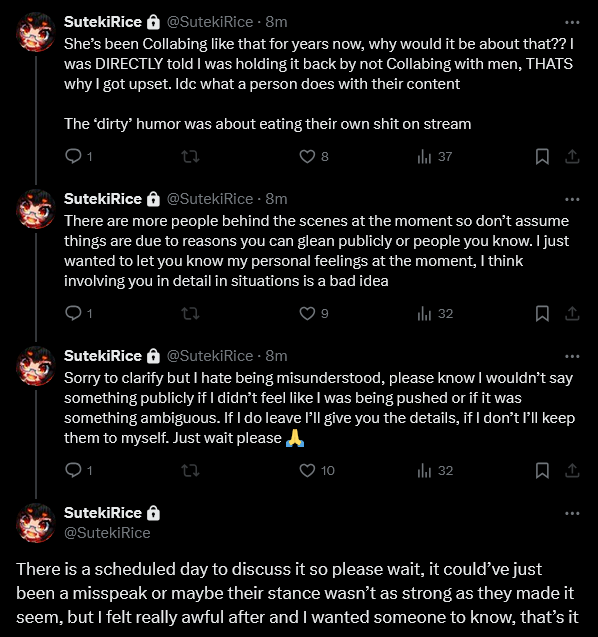Bookmark the first tweet about Collabing
This screenshot has height=637, width=598.
click(542, 156)
